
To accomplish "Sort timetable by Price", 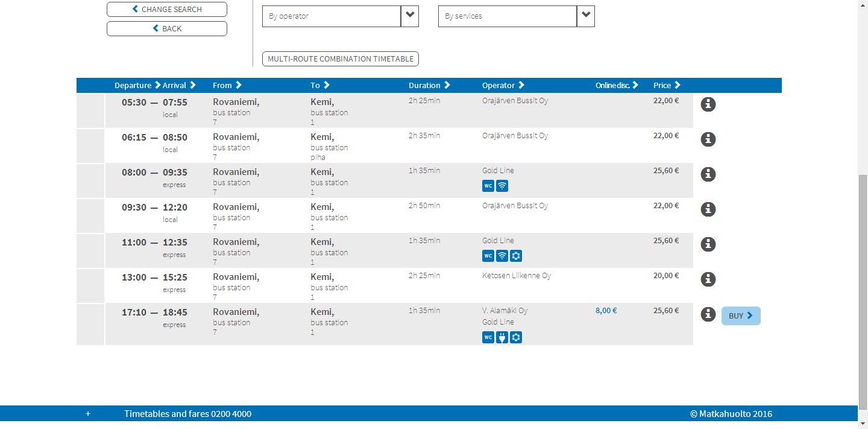I will pyautogui.click(x=667, y=86).
